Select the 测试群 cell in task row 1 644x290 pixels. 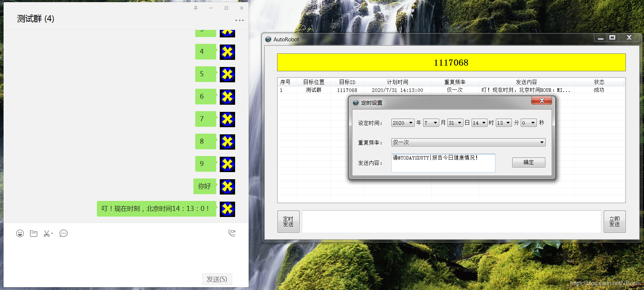point(313,90)
